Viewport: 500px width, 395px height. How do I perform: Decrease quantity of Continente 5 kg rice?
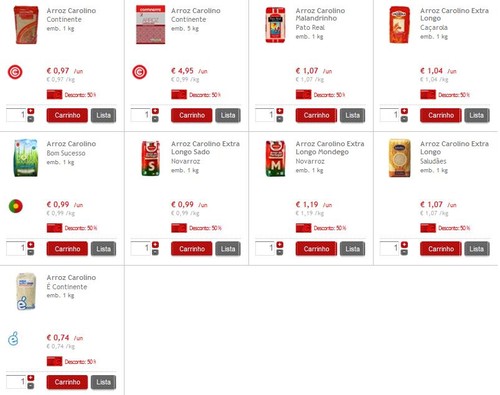point(155,119)
